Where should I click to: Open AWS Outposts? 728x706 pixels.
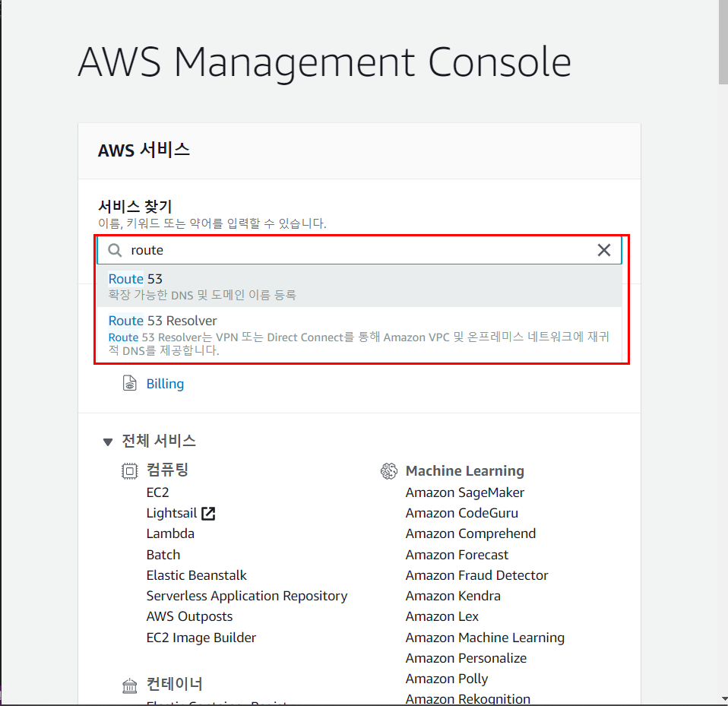(x=189, y=617)
